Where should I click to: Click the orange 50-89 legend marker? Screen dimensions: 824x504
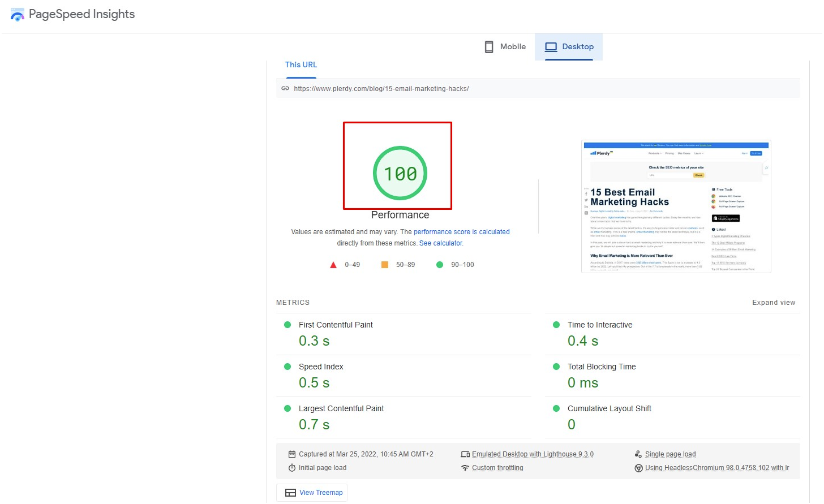[385, 264]
